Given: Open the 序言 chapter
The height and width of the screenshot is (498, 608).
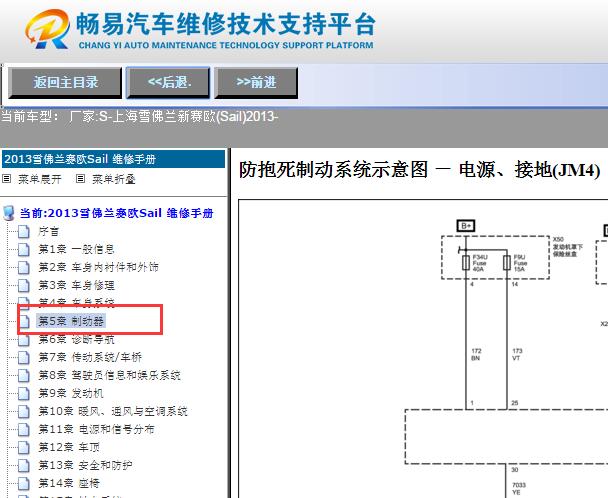Looking at the screenshot, I should click(x=48, y=232).
